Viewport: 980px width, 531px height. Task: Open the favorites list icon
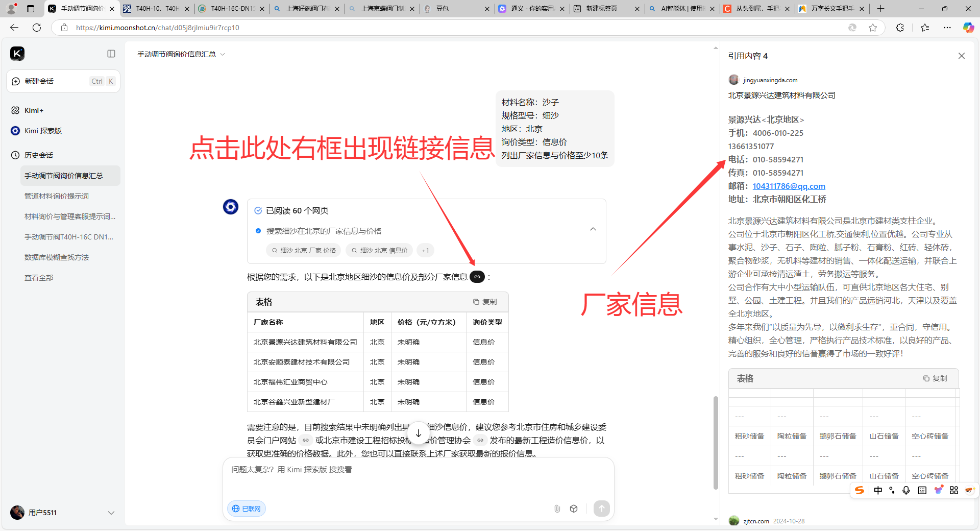tap(925, 28)
